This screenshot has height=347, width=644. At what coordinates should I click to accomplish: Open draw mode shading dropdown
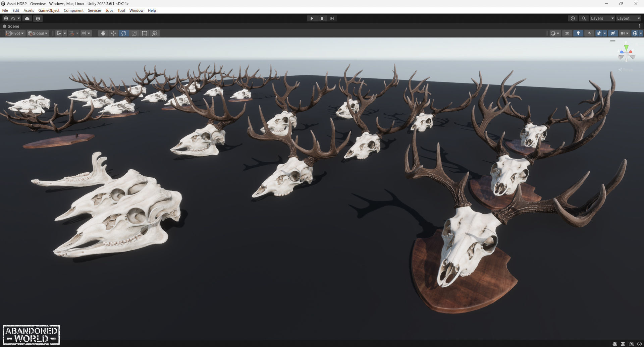click(555, 33)
